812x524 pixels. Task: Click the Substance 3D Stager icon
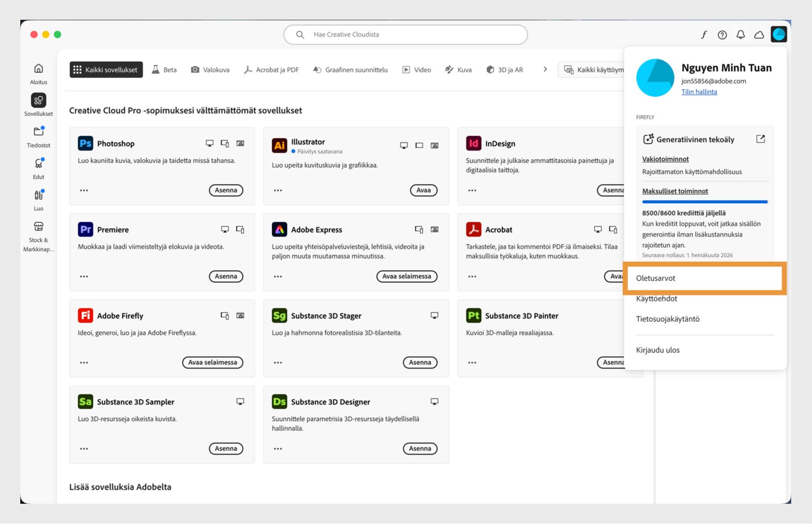pos(279,316)
